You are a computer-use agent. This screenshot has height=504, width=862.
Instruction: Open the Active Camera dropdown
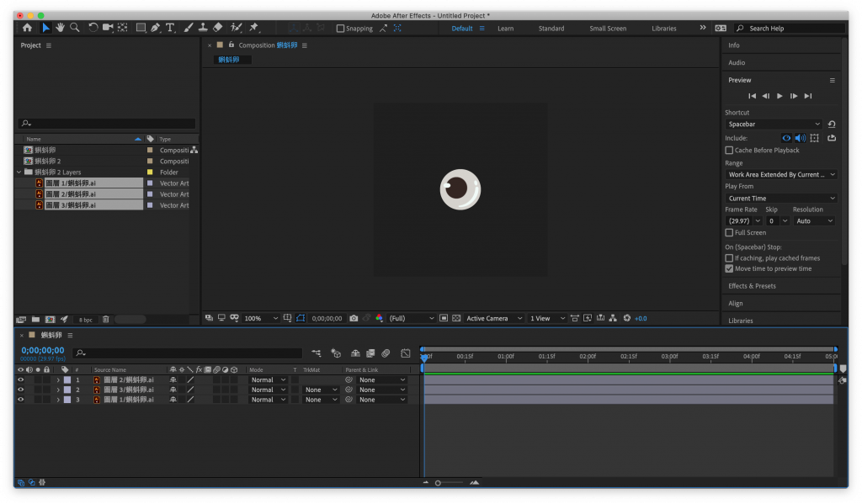494,318
